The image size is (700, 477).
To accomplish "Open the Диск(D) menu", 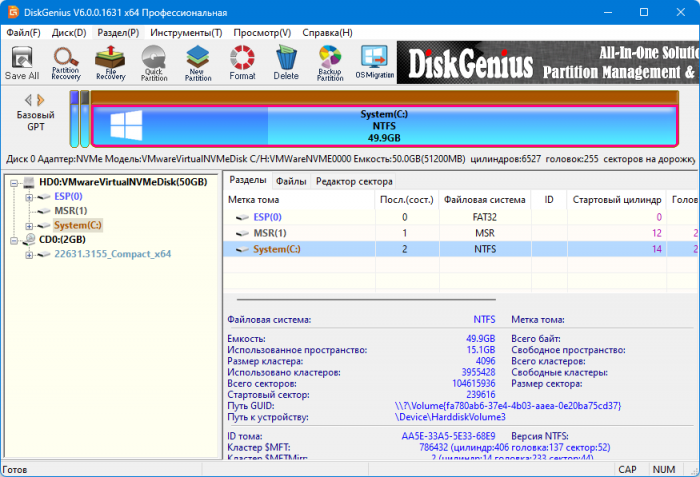I will (69, 33).
